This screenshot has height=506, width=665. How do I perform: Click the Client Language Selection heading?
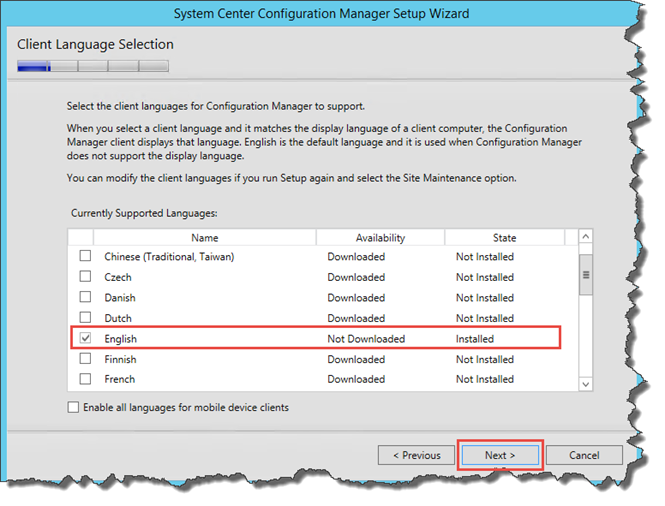95,44
